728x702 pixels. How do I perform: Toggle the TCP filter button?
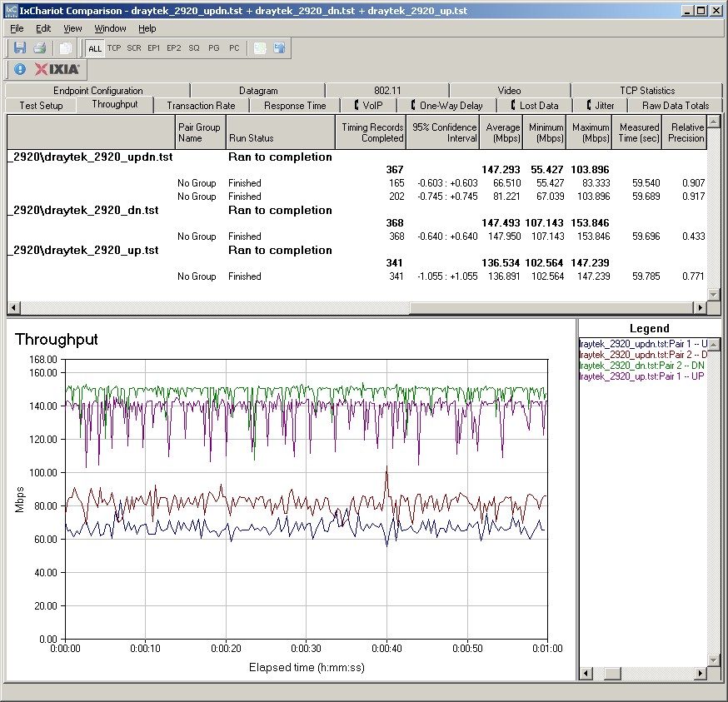(114, 47)
